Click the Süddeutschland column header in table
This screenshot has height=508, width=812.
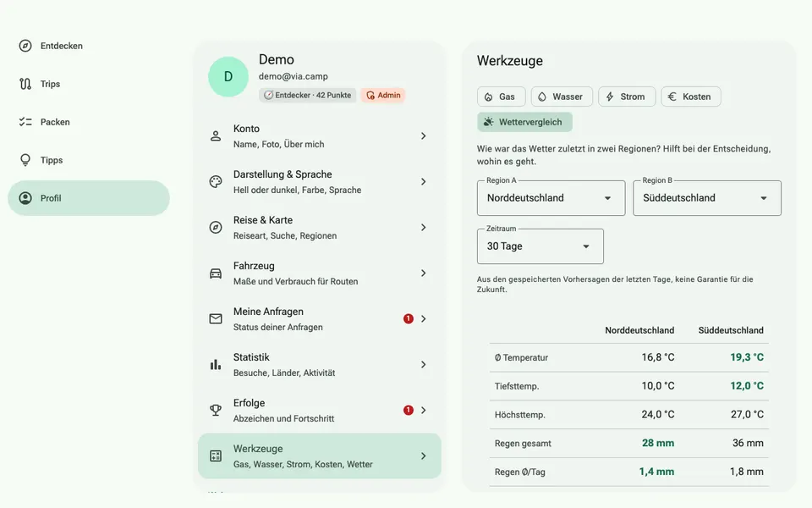[x=731, y=330]
